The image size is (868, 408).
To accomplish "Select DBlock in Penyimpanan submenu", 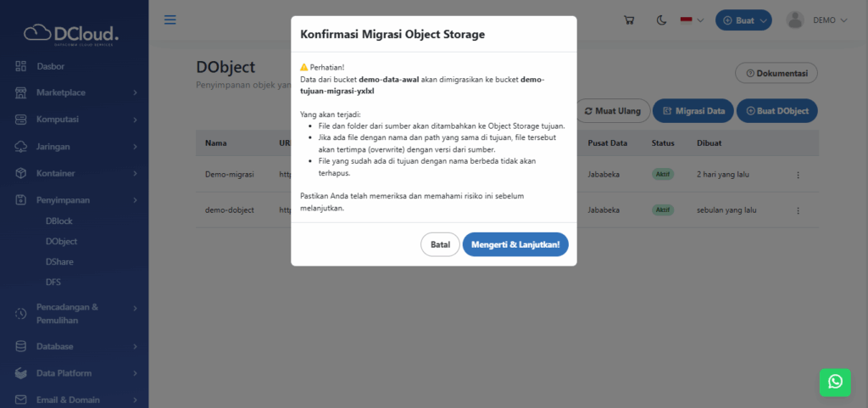I will pos(59,221).
